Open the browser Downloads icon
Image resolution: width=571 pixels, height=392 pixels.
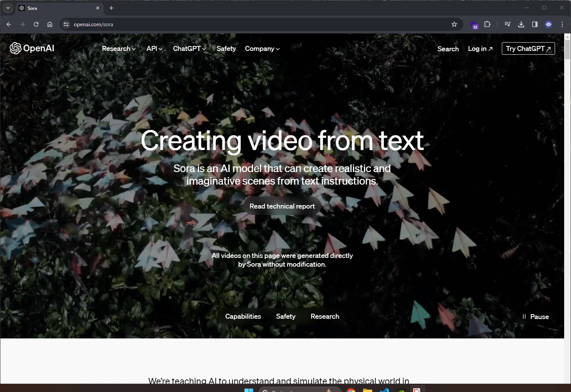[x=521, y=24]
